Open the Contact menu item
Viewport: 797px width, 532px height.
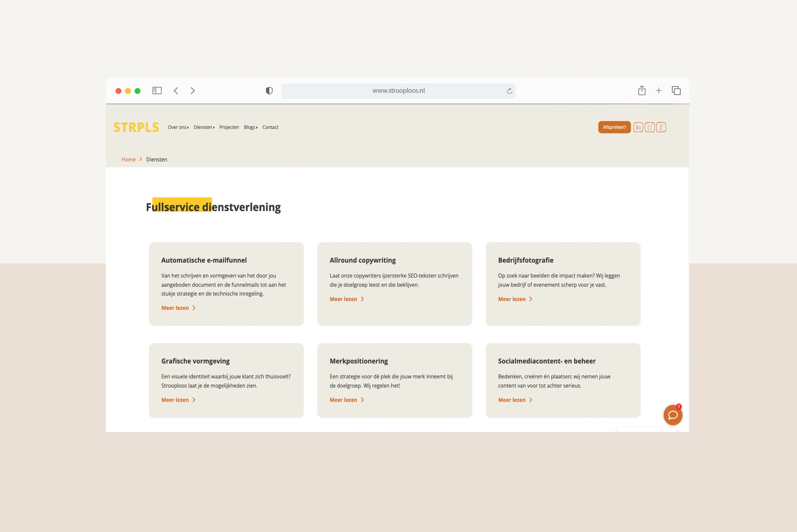pos(270,127)
